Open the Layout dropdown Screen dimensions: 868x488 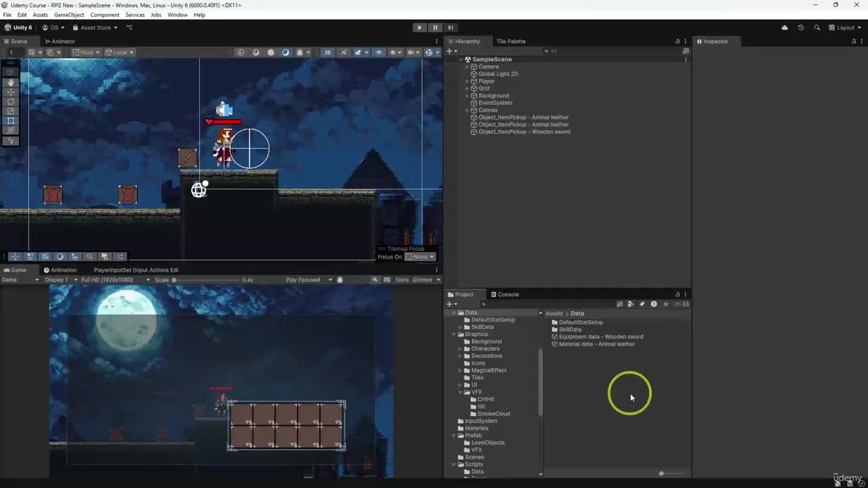coord(846,28)
